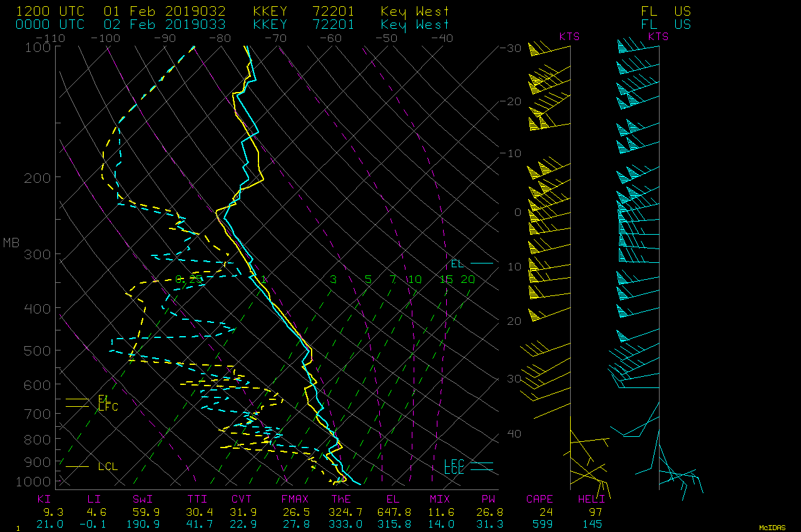Click the magenta 'KTS' label above yellow barbs
This screenshot has height=532, width=801.
pos(569,37)
